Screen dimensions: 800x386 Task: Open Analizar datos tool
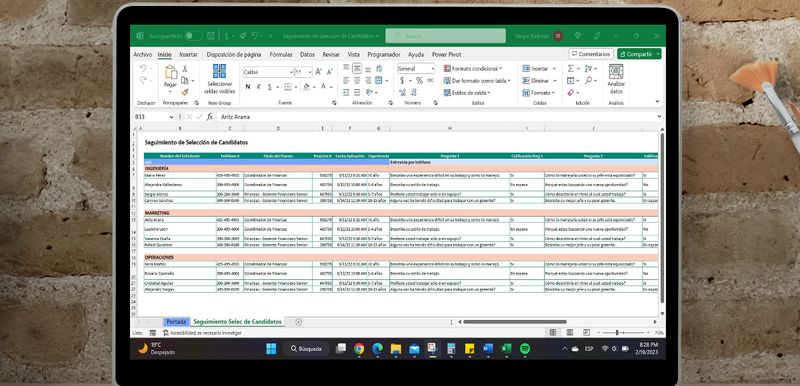[x=616, y=80]
